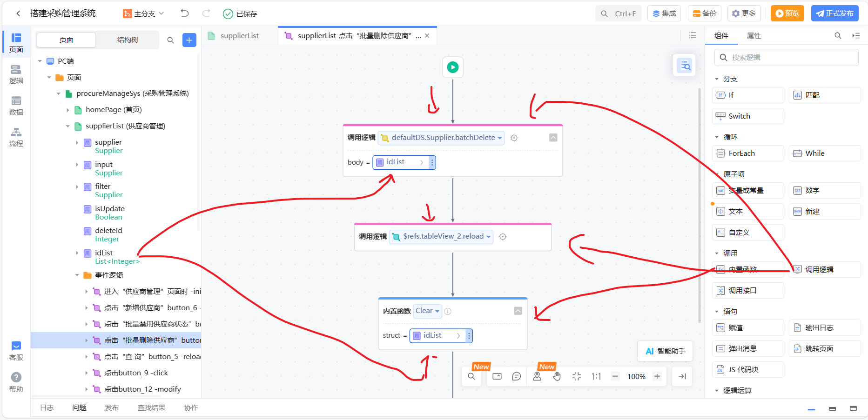Viewport: 868px width, 420px height.
Task: Run the logic with green play button
Action: click(x=452, y=67)
